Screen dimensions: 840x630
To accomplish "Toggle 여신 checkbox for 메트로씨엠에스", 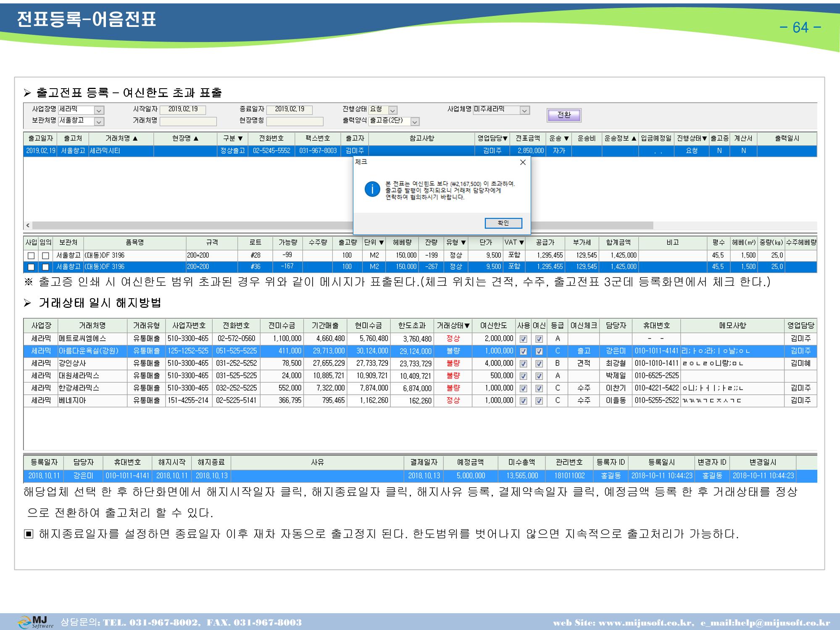I will coord(539,339).
